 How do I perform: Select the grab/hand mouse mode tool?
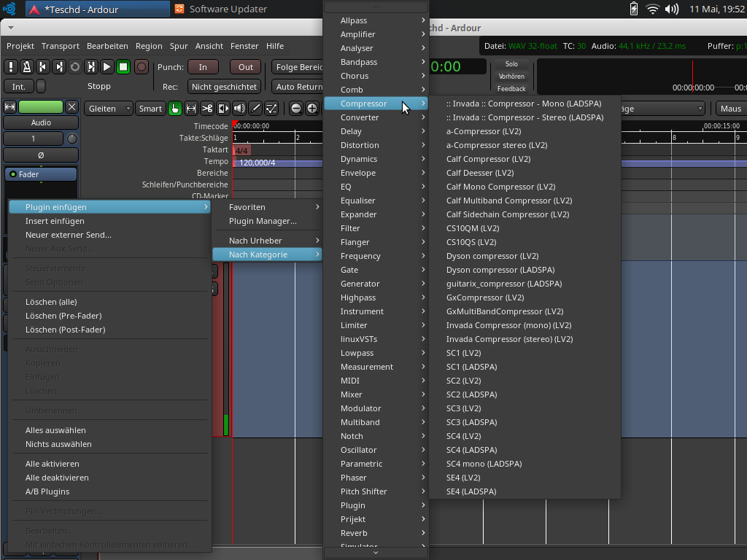click(x=175, y=109)
